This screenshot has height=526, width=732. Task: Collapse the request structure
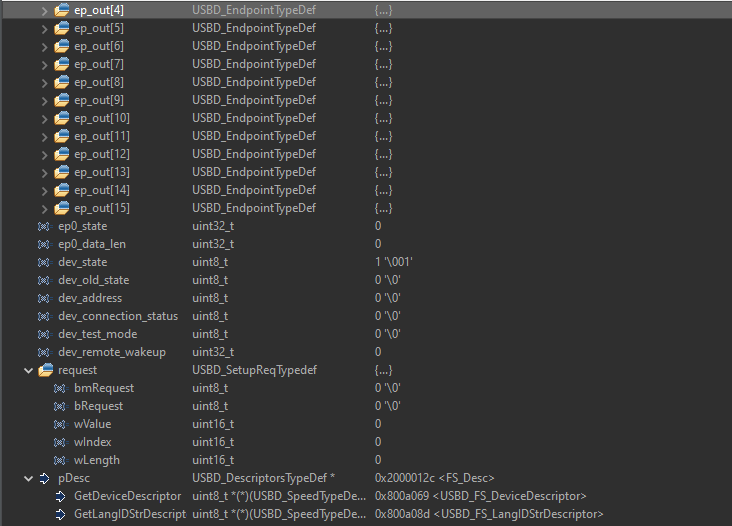coord(28,371)
